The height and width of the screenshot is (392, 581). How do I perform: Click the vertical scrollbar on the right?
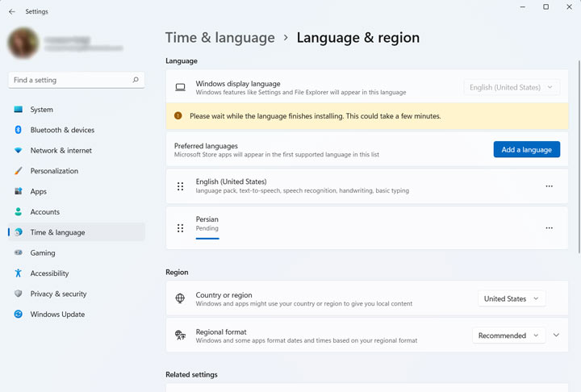(x=579, y=156)
